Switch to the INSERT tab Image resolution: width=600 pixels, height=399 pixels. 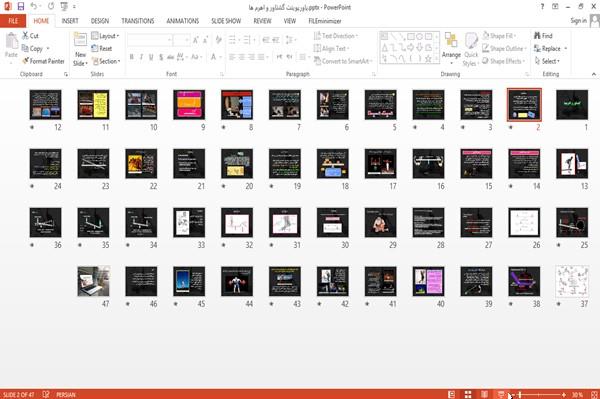[x=70, y=21]
